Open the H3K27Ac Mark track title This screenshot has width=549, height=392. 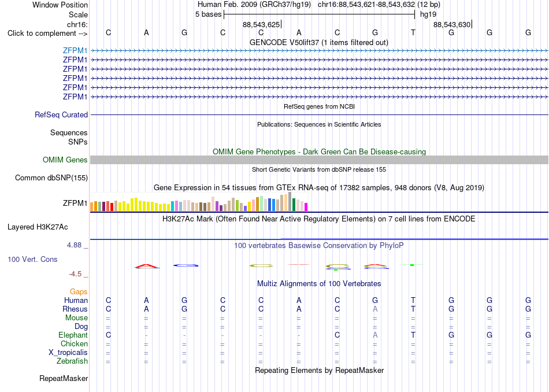(318, 219)
